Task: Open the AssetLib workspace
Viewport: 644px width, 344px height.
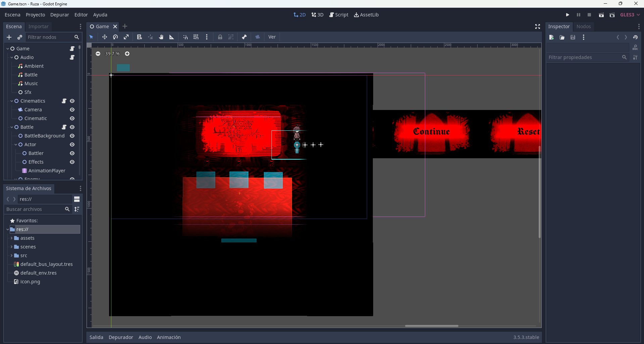Action: tap(366, 15)
